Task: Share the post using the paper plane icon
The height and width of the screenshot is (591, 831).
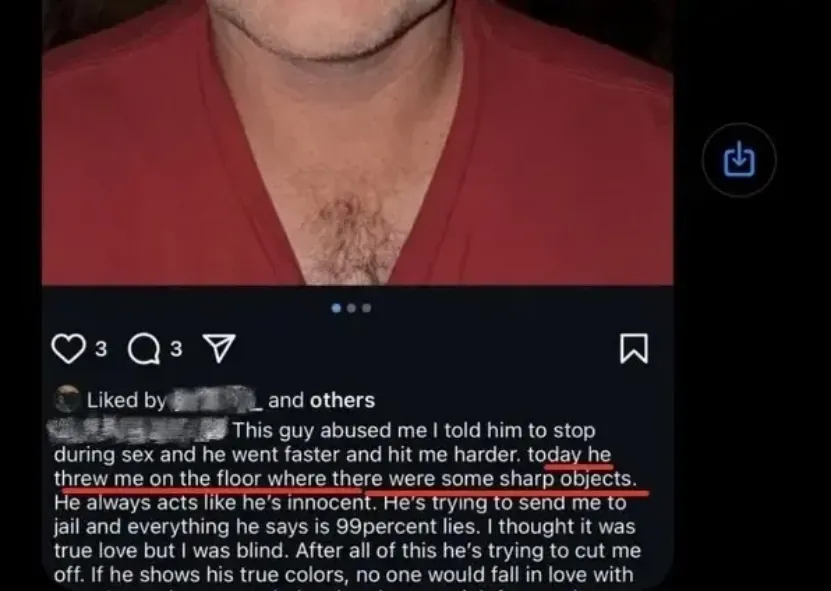Action: [219, 348]
